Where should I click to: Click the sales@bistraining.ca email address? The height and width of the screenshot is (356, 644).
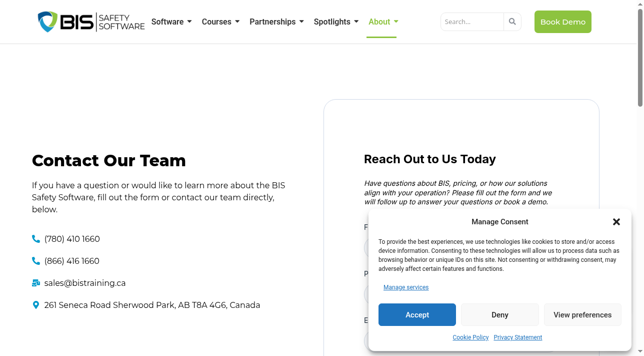tap(85, 283)
